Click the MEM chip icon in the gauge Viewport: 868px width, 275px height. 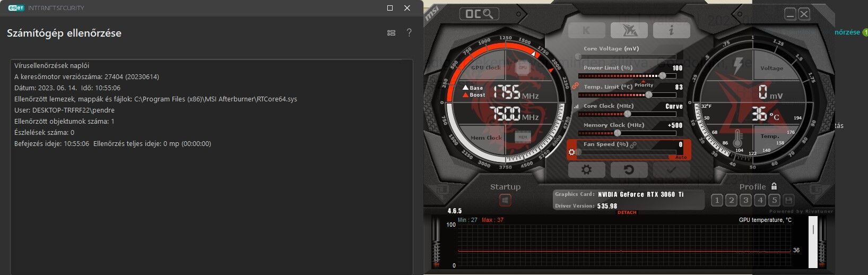tap(523, 137)
